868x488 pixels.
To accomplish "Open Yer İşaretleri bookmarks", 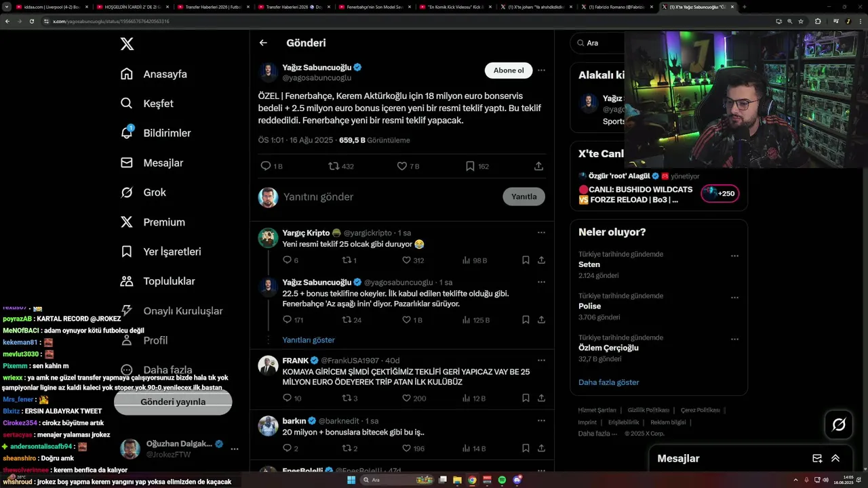I will 161,251.
